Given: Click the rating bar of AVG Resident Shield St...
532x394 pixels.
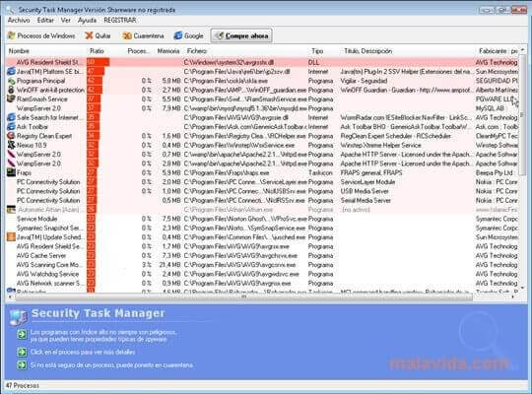Looking at the screenshot, I should pyautogui.click(x=99, y=62).
